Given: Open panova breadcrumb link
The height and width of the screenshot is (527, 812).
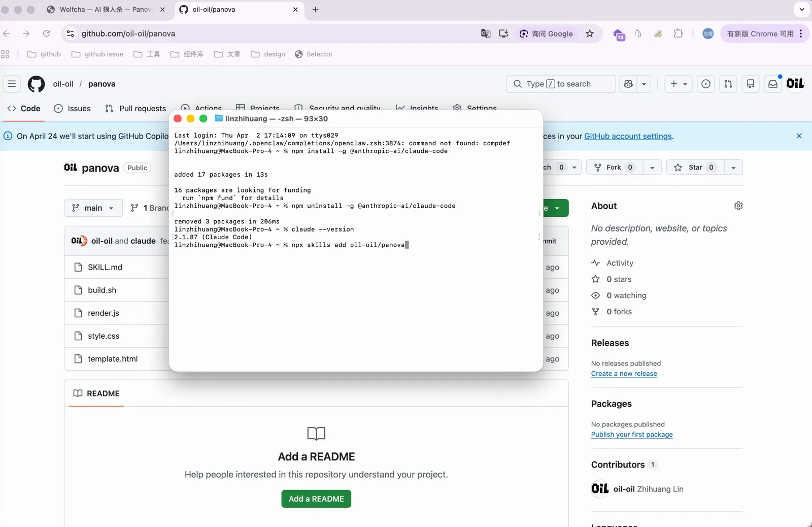Looking at the screenshot, I should click(101, 84).
